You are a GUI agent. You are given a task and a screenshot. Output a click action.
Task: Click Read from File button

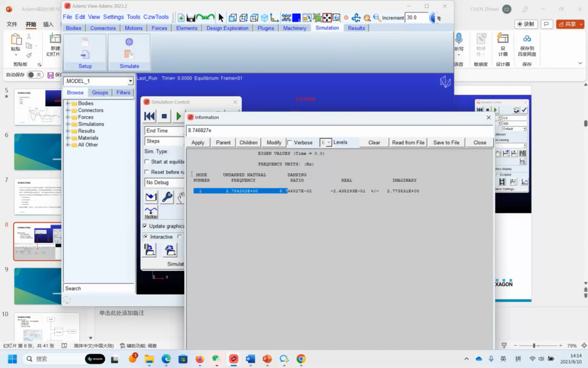pos(408,143)
